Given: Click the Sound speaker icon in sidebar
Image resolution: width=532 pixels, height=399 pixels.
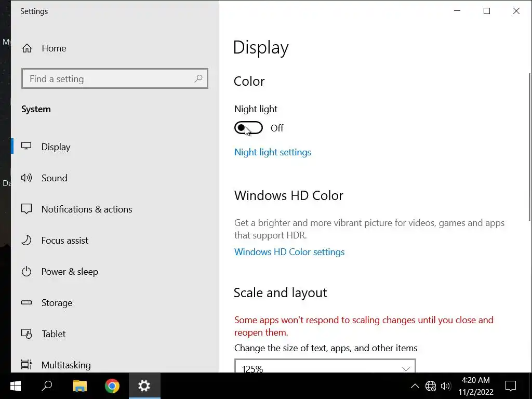Looking at the screenshot, I should coord(26,178).
